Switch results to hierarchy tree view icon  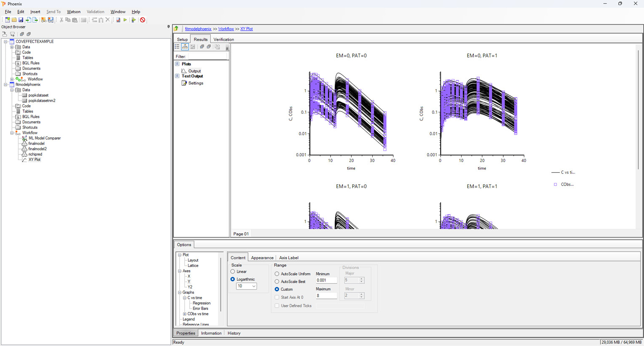point(185,47)
